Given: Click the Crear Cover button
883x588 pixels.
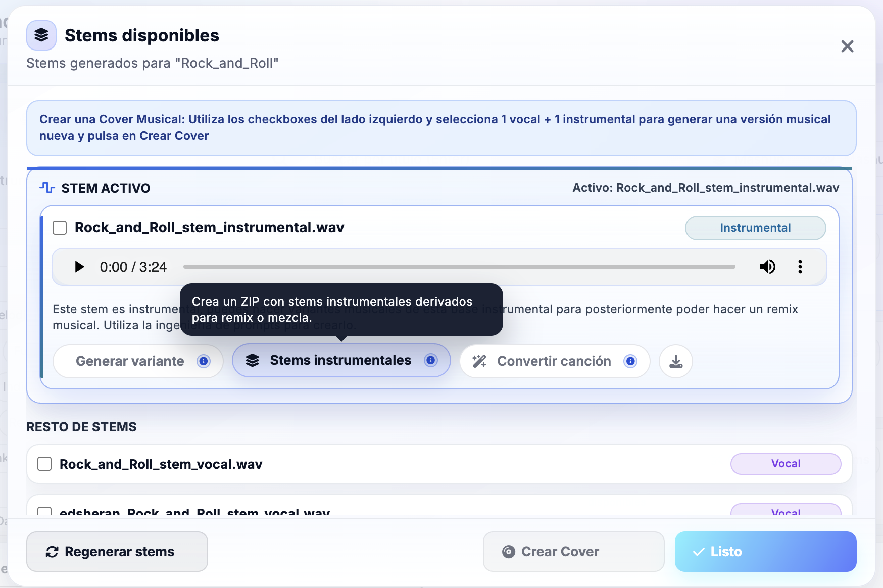Looking at the screenshot, I should click(x=573, y=552).
